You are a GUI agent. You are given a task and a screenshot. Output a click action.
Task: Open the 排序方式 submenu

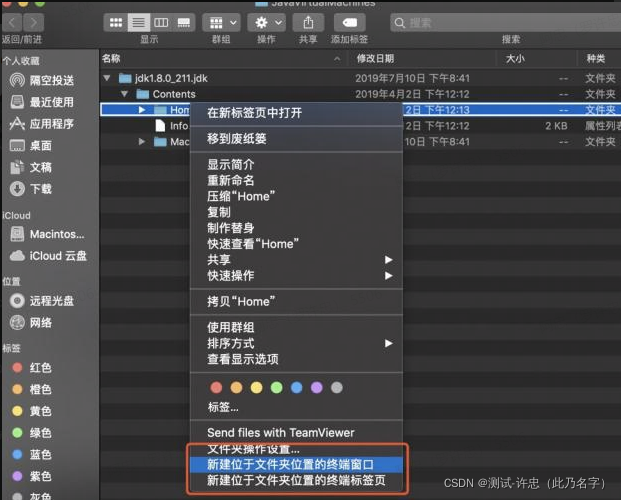tap(296, 344)
